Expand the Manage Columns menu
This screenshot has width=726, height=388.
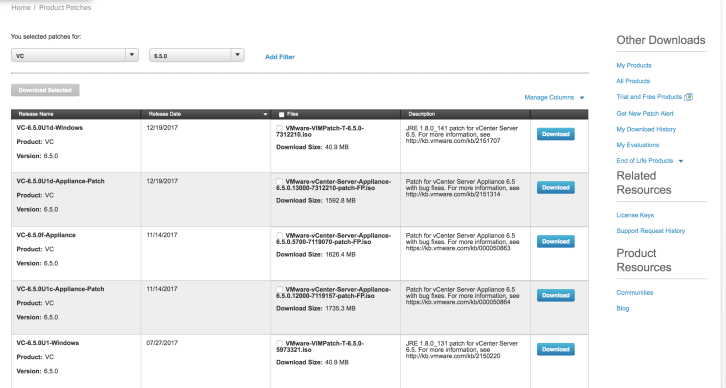pos(554,97)
